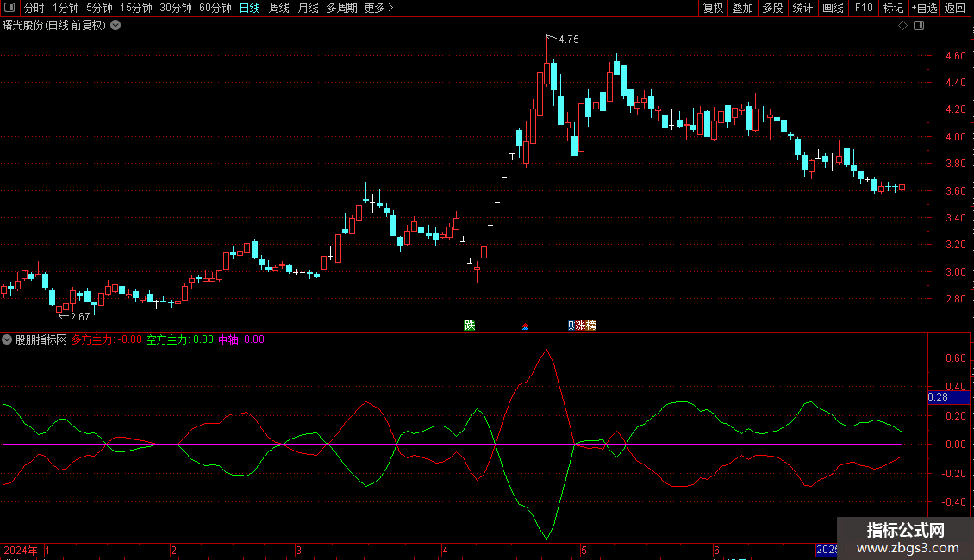Click the 财 info marker
This screenshot has height=560, width=974.
pyautogui.click(x=571, y=326)
